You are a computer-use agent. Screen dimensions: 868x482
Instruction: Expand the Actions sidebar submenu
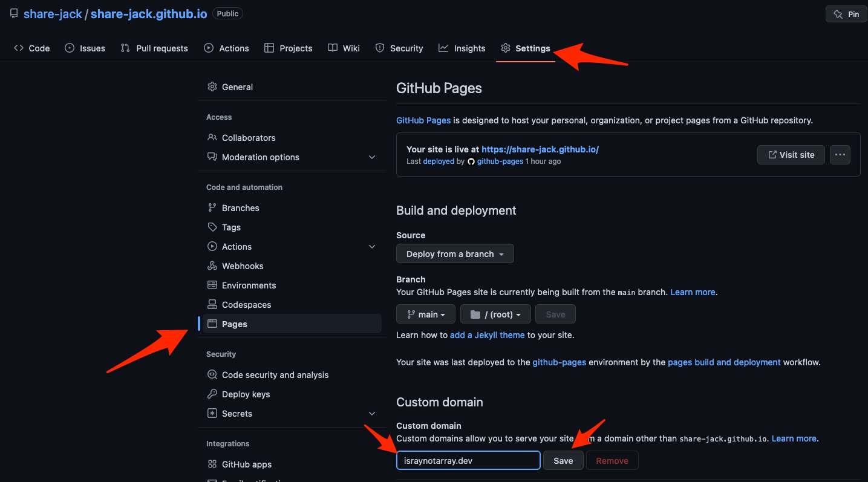[x=372, y=247]
